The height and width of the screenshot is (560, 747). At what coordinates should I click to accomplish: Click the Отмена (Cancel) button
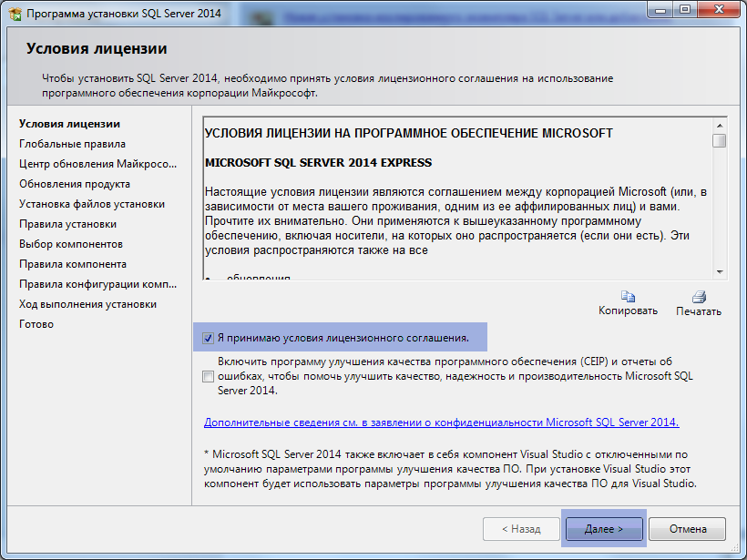click(x=688, y=529)
